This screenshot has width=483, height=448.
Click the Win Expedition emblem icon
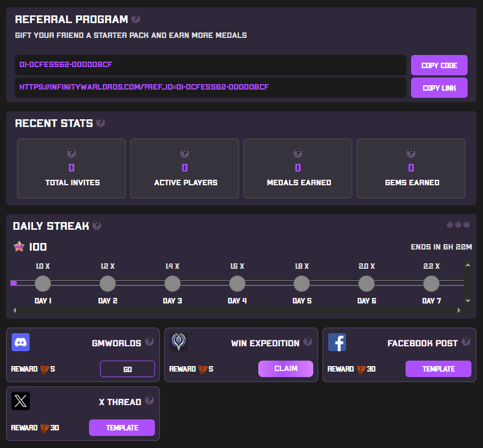(179, 342)
